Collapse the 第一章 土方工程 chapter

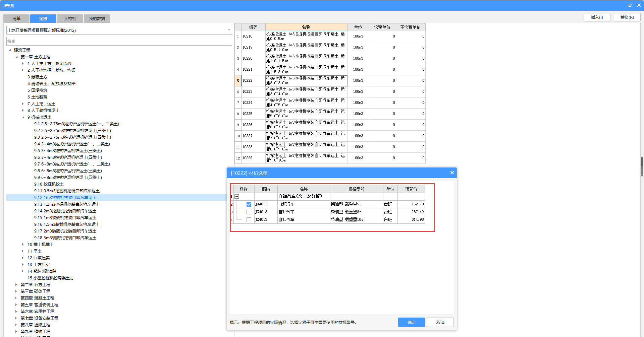click(16, 57)
